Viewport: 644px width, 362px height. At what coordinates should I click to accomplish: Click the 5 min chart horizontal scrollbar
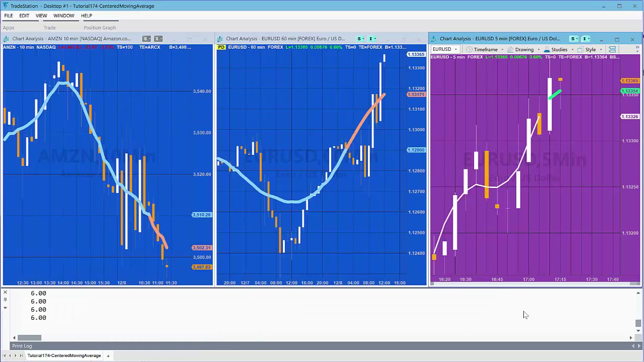[535, 284]
